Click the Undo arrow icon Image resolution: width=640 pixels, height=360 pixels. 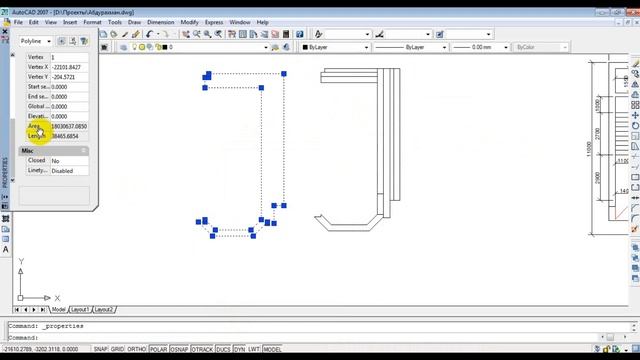[149, 35]
